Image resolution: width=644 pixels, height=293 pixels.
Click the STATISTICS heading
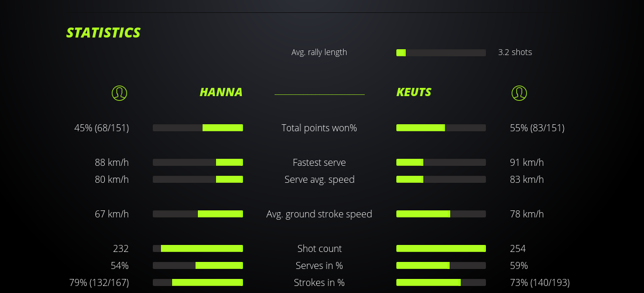click(103, 33)
